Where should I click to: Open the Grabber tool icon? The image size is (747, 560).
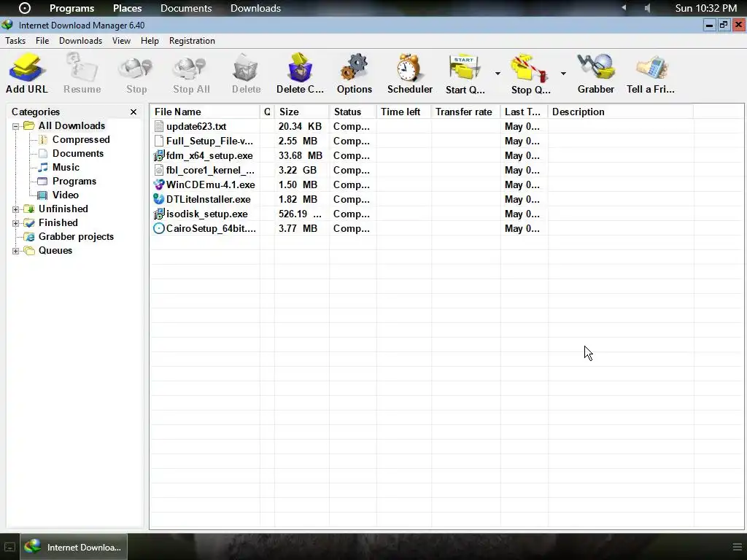pos(595,67)
